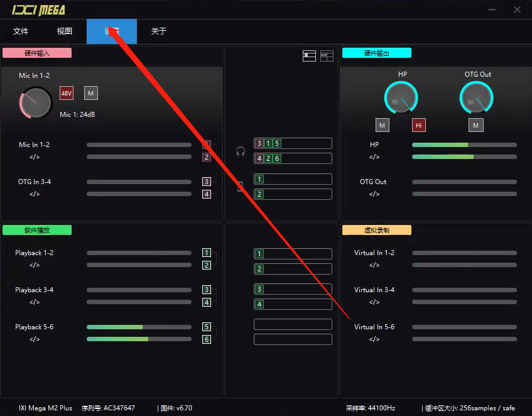Click IXI Mega M2 Plus device name

(45, 408)
